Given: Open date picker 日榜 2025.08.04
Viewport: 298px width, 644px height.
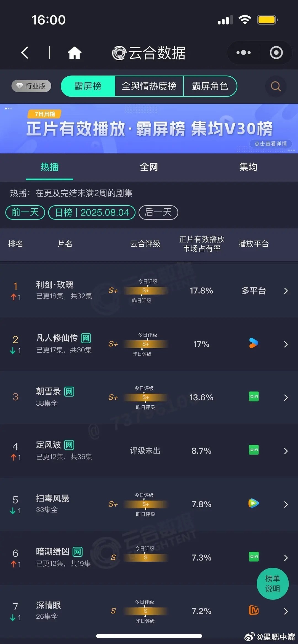Looking at the screenshot, I should point(92,212).
